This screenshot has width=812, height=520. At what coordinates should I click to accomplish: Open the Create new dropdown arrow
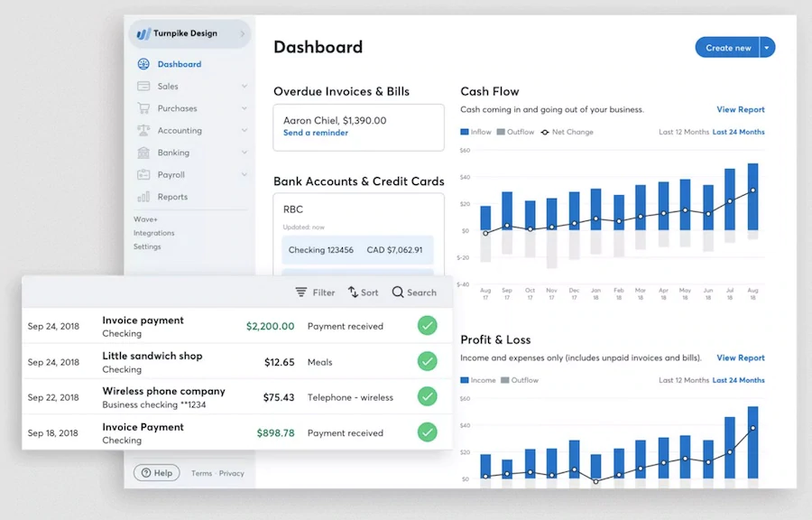click(x=768, y=48)
